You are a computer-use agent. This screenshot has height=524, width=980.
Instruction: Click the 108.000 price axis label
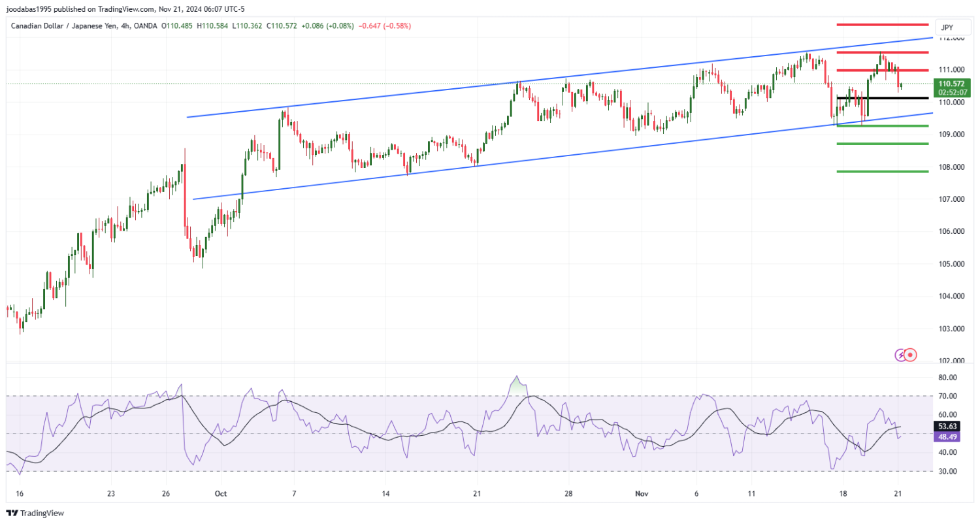[951, 167]
